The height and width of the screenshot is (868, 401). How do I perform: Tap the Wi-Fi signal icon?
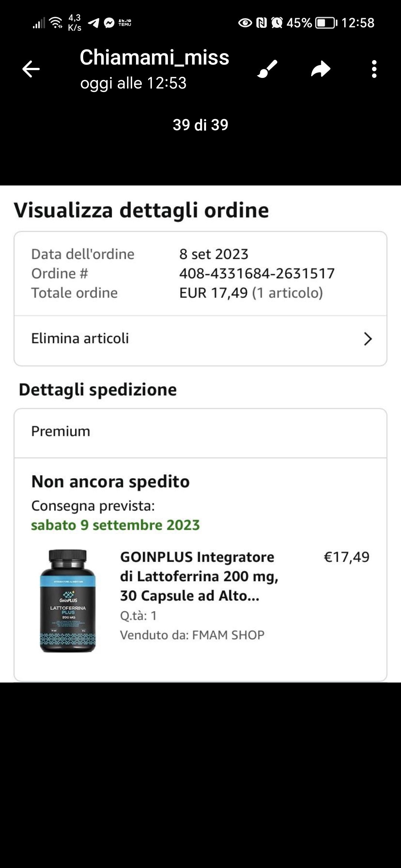click(x=56, y=23)
